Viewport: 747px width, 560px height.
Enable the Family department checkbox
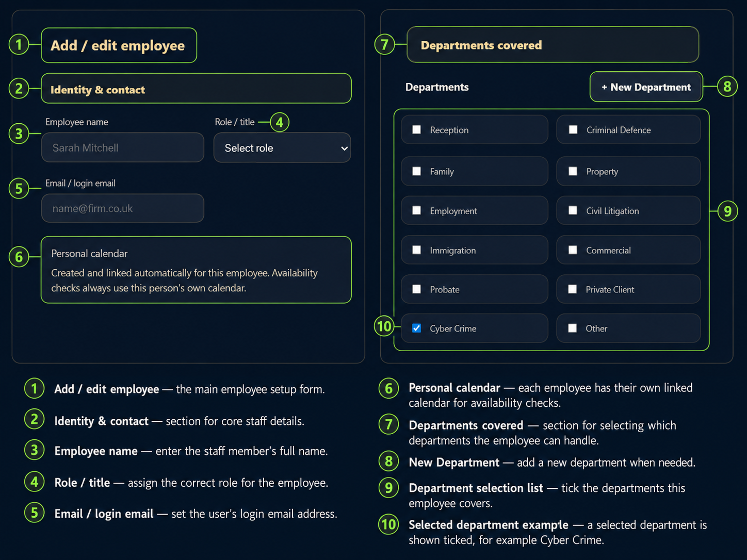(416, 171)
